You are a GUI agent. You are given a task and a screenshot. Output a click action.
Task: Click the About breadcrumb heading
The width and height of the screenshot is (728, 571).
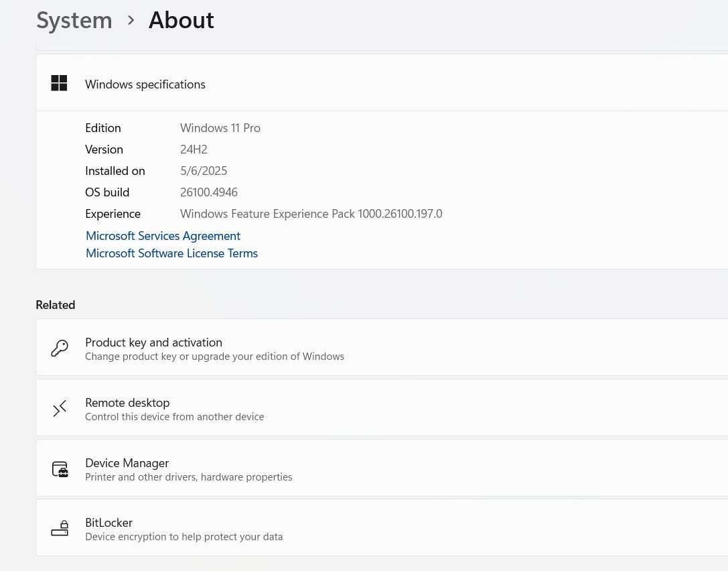[x=181, y=21]
